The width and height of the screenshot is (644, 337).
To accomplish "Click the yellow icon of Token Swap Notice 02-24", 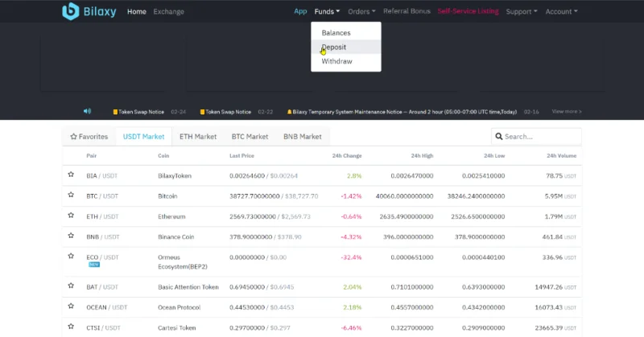I will point(115,112).
